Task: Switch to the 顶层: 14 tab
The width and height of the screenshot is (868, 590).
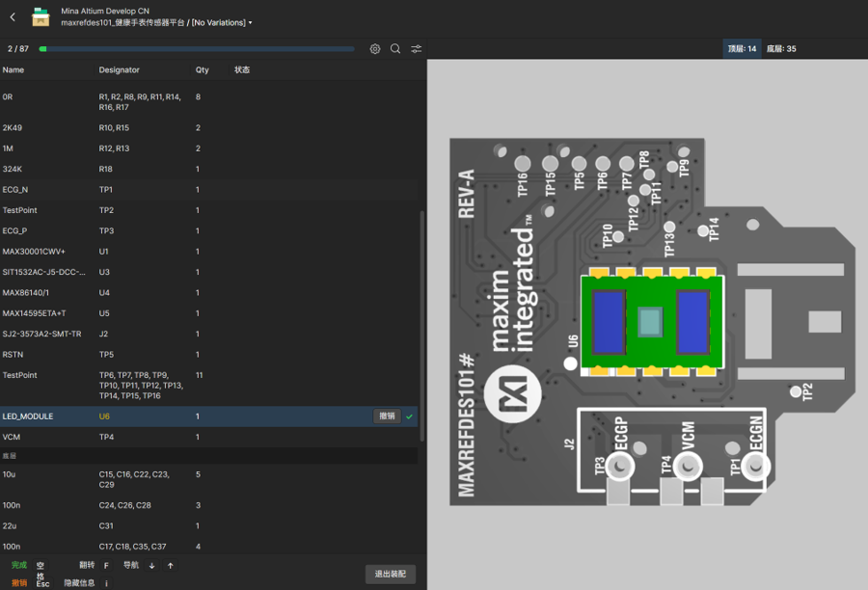Action: point(742,49)
